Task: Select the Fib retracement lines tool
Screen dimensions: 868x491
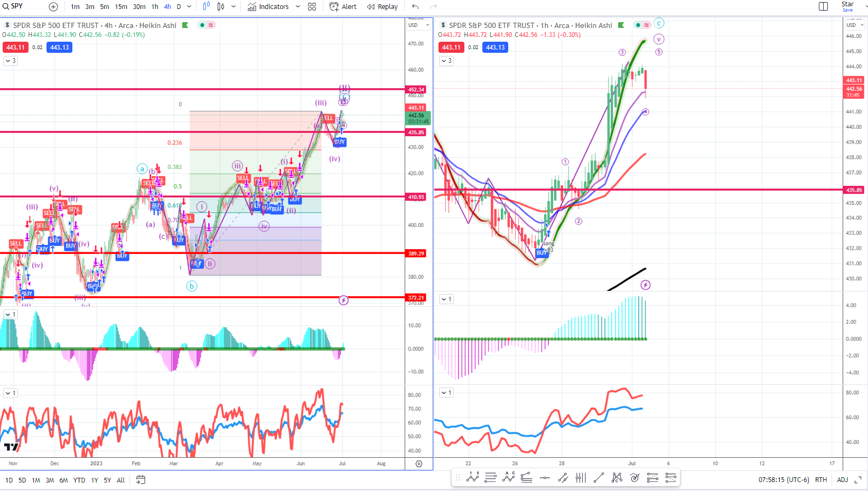Action: click(x=526, y=478)
